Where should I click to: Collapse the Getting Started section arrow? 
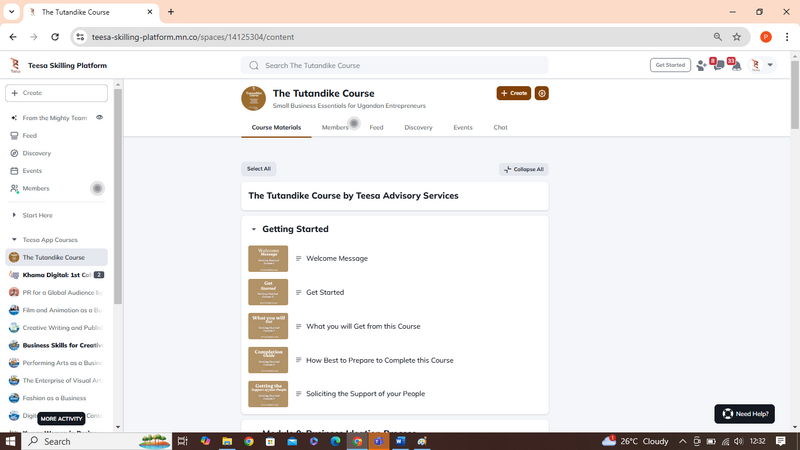[254, 230]
